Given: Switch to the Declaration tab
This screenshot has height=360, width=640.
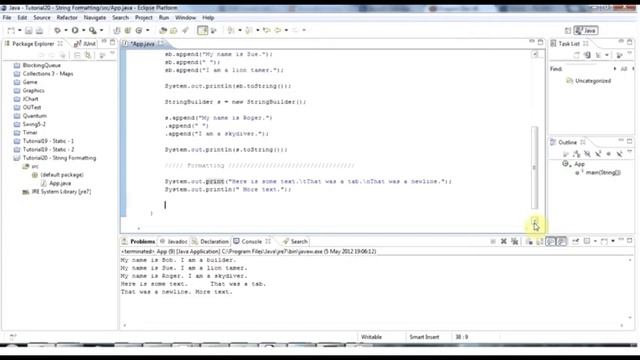Looking at the screenshot, I should pyautogui.click(x=211, y=242).
